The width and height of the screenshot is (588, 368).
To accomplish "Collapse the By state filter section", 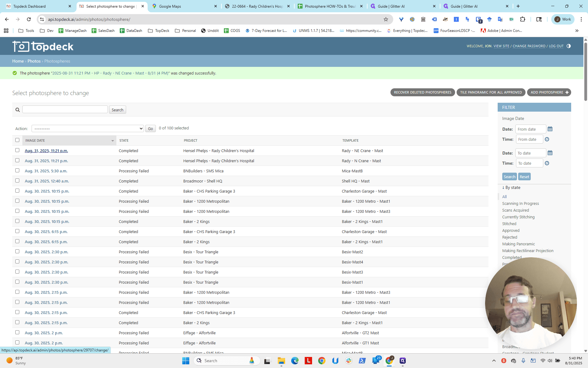I will [x=511, y=187].
